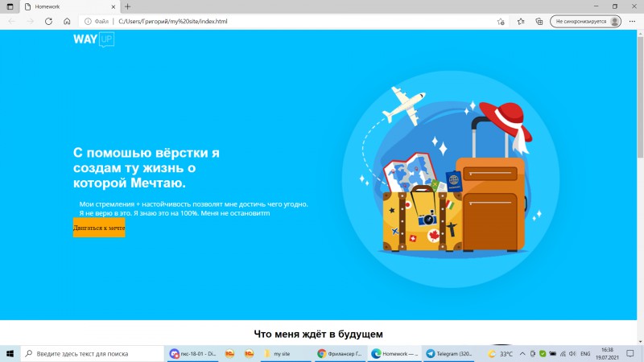Click the orange 'Двигаться к мечте' button
Screen dimensions: 644x362
click(x=99, y=228)
